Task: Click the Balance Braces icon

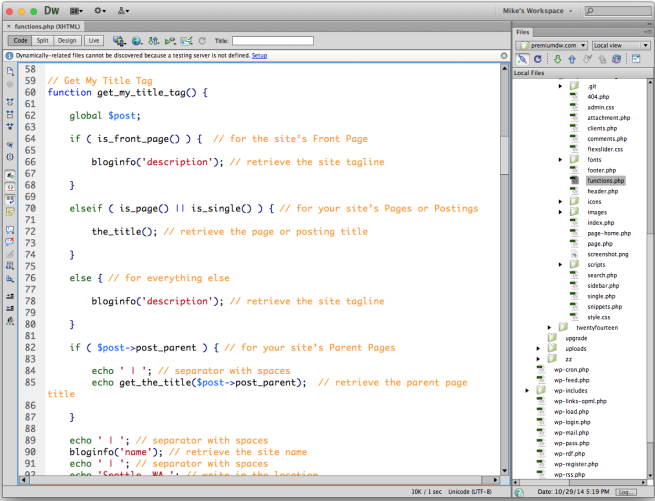Action: point(10,157)
